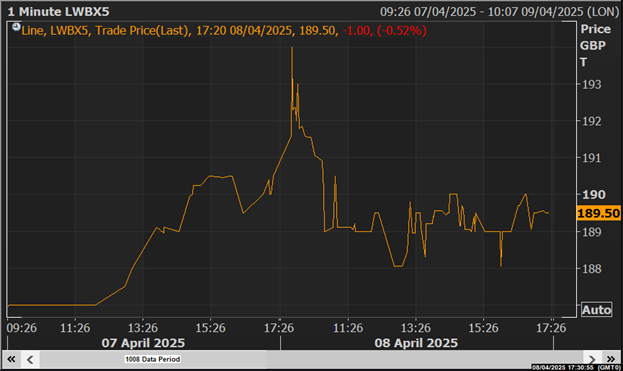Click the 190 bold price axis label

[594, 195]
